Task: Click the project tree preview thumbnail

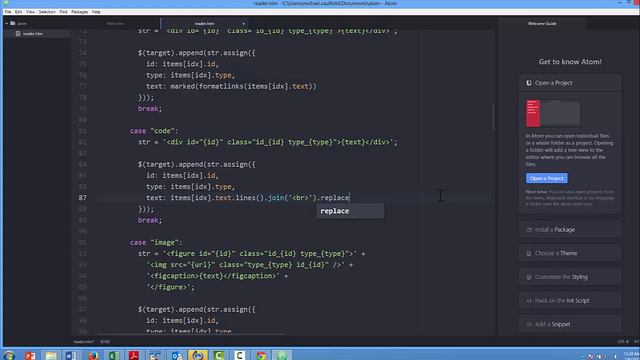Action: (553, 113)
